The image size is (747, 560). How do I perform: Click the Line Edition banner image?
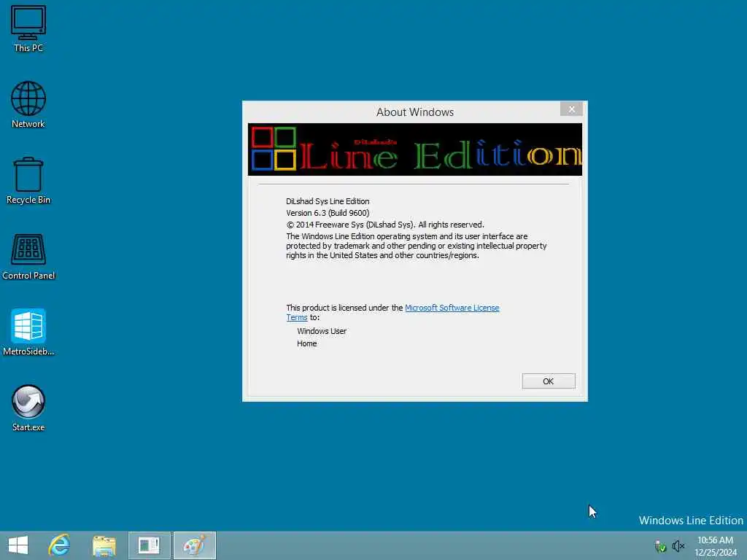coord(414,149)
